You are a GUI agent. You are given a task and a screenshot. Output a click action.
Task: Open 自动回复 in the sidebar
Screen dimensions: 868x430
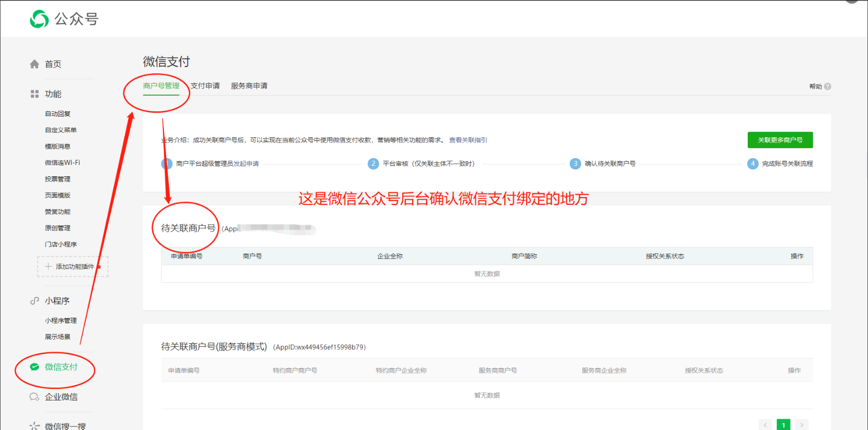58,114
